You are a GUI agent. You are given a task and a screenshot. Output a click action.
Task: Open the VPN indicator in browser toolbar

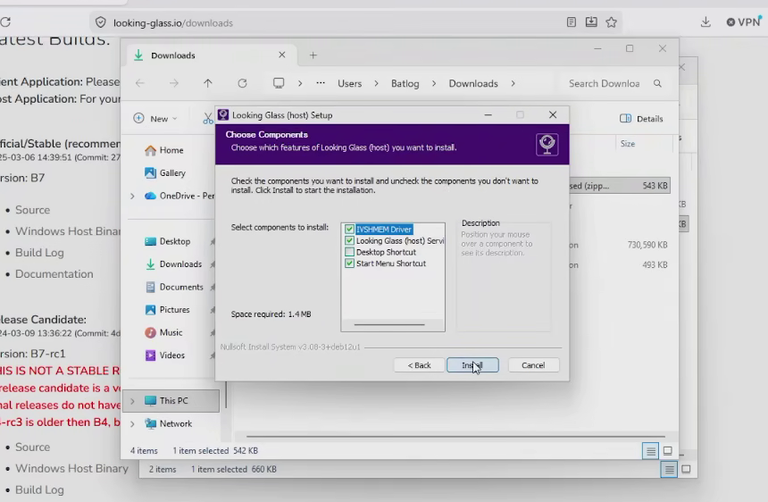click(744, 22)
